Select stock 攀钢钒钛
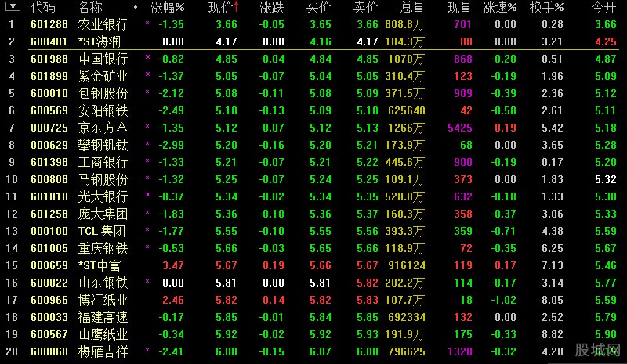This screenshot has height=364, width=627. (103, 145)
